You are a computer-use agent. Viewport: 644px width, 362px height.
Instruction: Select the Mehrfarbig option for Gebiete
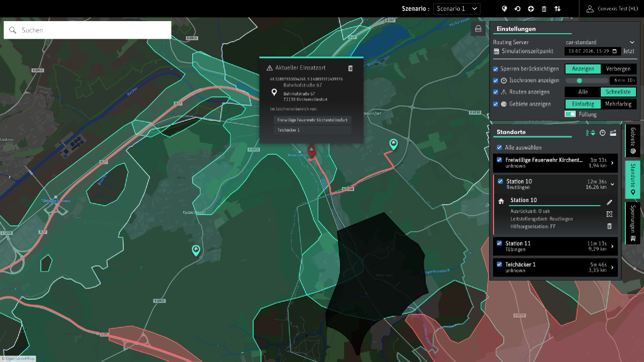(x=618, y=104)
